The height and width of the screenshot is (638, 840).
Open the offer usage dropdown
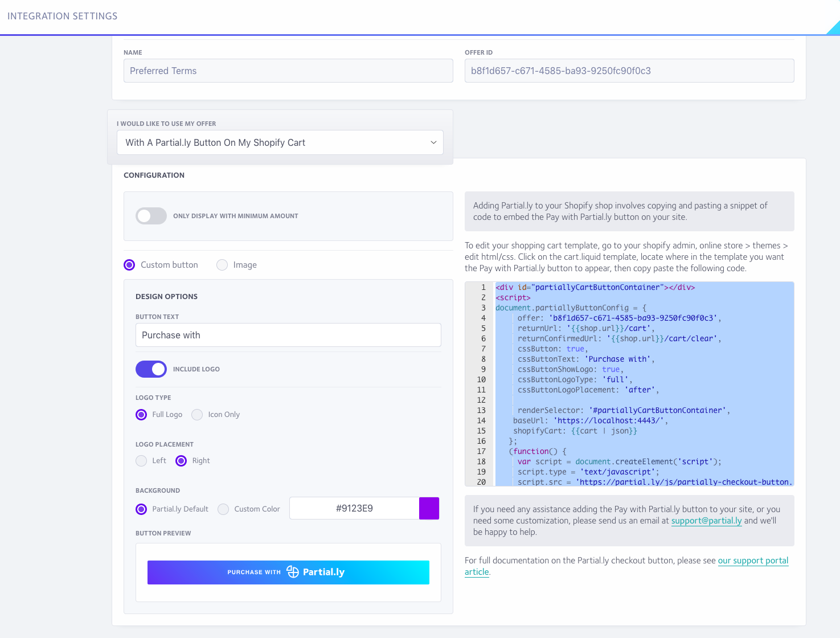tap(280, 142)
